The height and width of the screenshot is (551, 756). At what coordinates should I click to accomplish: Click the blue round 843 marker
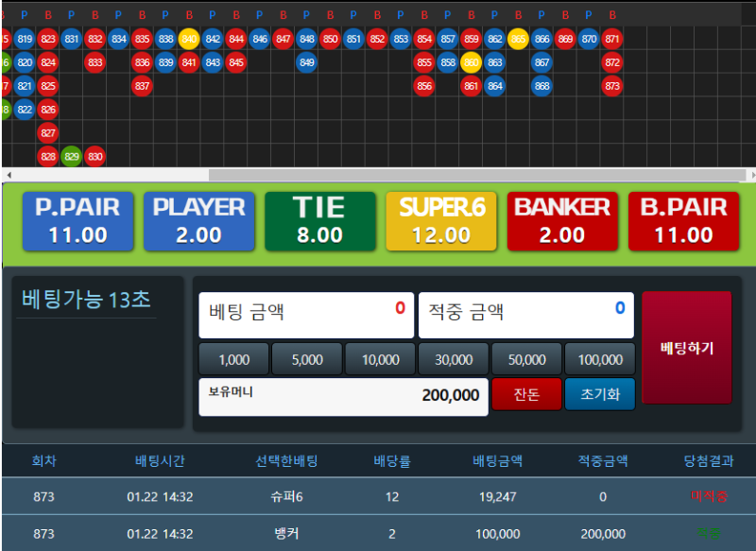[213, 62]
